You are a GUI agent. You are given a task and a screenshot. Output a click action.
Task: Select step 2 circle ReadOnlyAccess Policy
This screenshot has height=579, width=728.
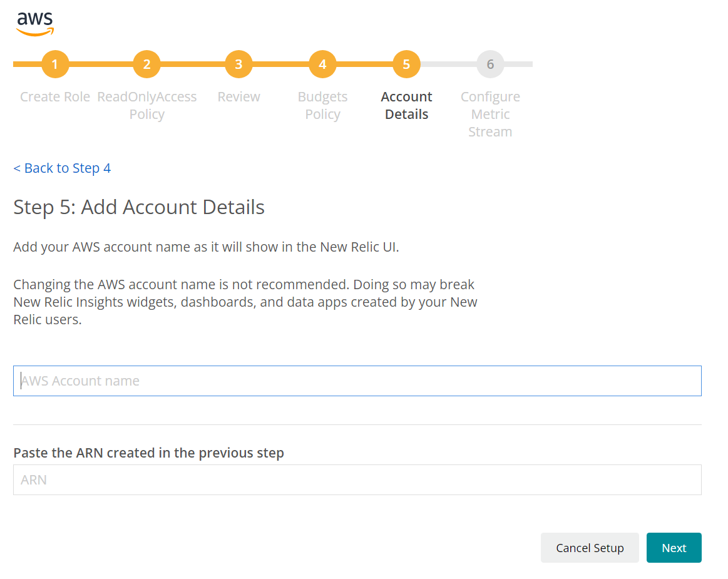pyautogui.click(x=146, y=64)
